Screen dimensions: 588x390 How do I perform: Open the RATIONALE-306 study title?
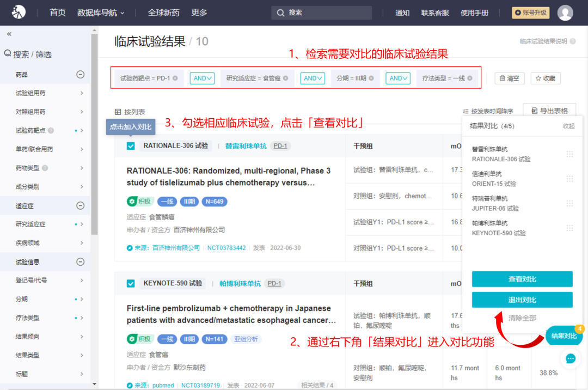click(229, 177)
